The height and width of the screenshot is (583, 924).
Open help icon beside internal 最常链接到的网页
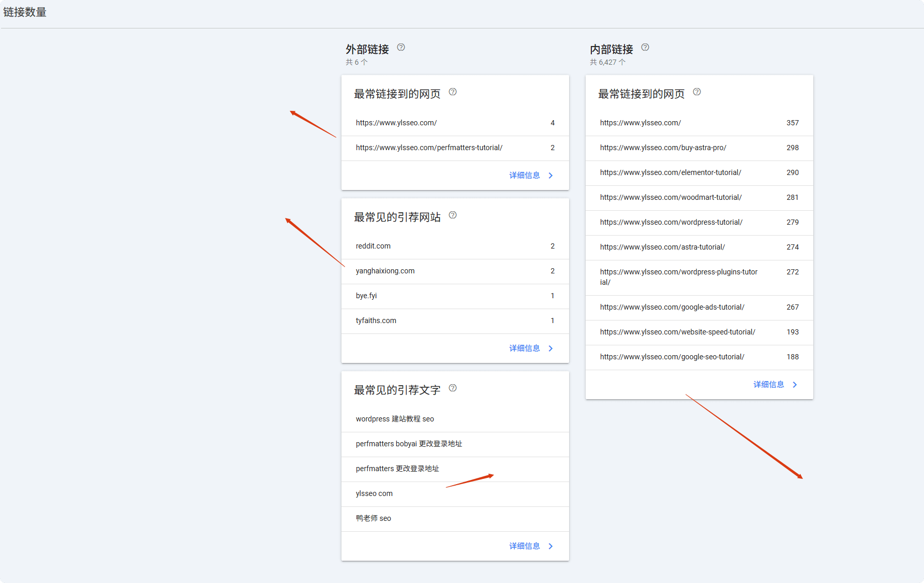[697, 92]
